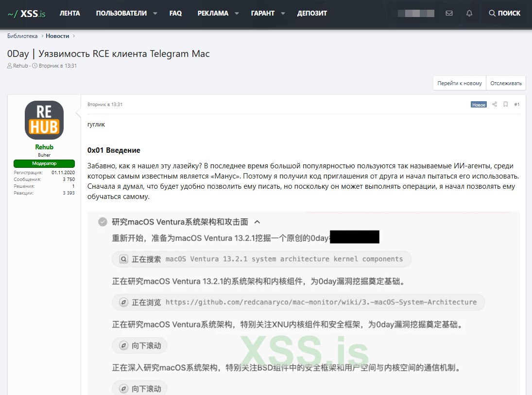
Task: Open the ЛЕНТА menu item
Action: coord(69,13)
